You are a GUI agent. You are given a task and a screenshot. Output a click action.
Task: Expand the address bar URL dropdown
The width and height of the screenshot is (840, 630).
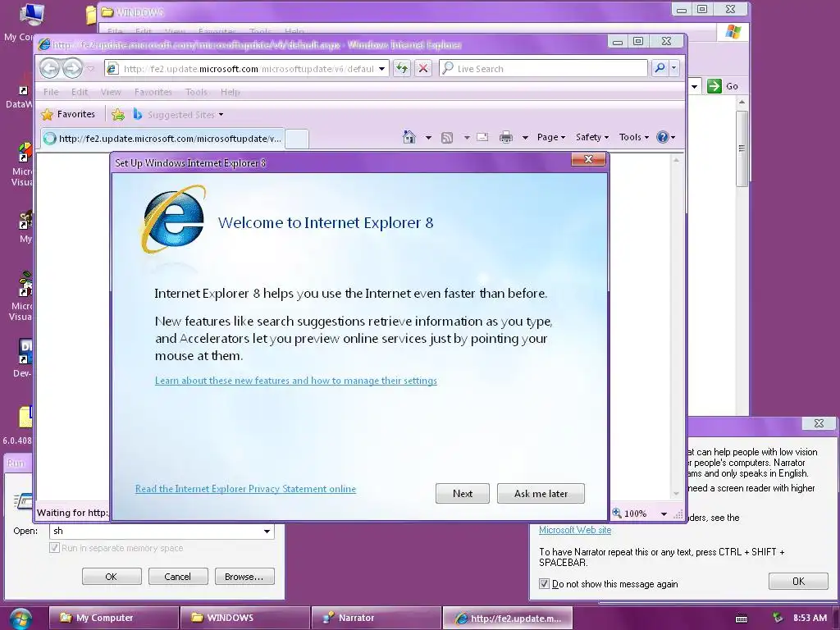tap(381, 69)
